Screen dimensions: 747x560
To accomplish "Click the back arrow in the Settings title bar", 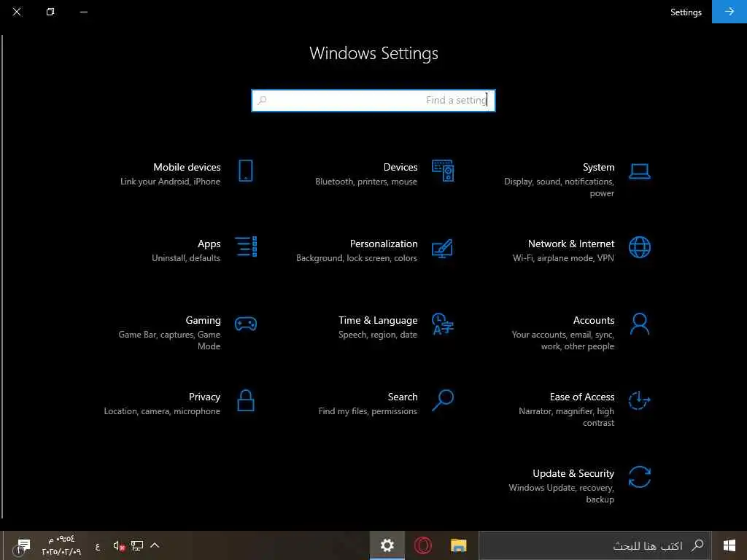I will [x=729, y=12].
